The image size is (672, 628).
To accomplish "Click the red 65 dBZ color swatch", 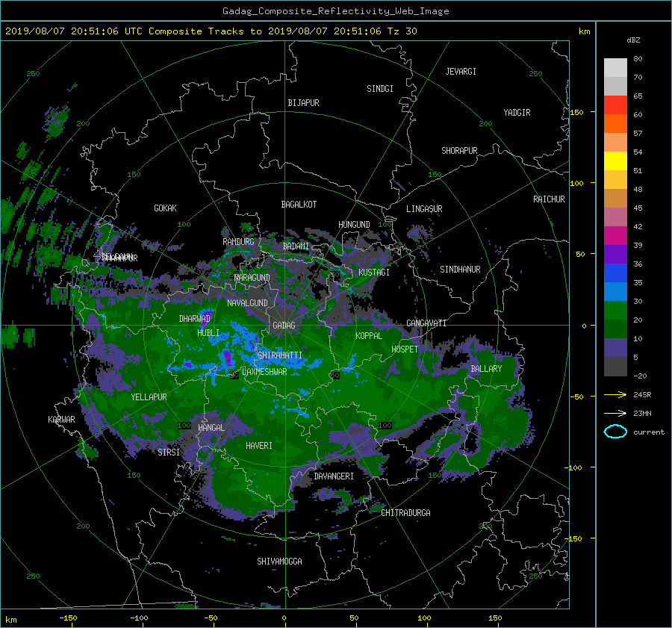I will 615,105.
